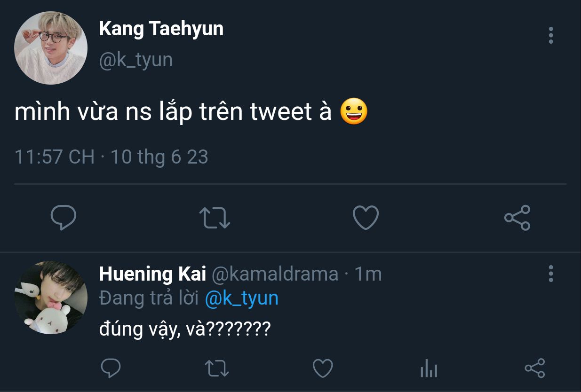
Task: Reply to Kang Taehyun's main tweet
Action: [x=64, y=218]
